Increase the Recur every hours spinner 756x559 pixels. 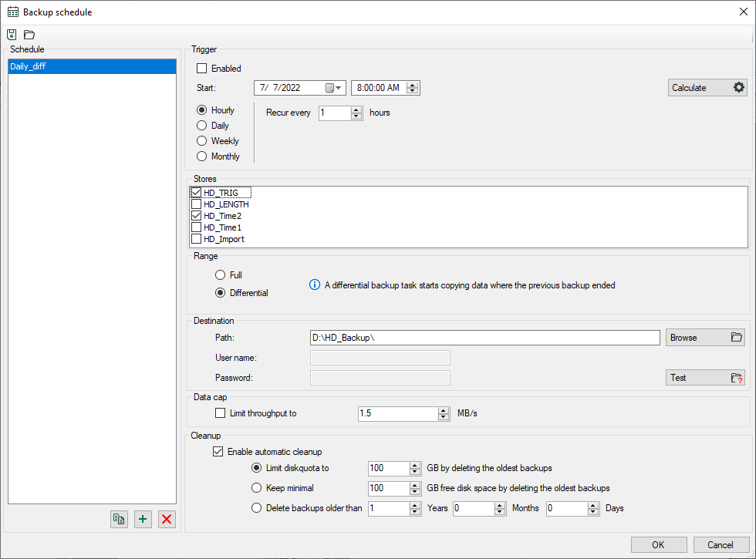356,109
